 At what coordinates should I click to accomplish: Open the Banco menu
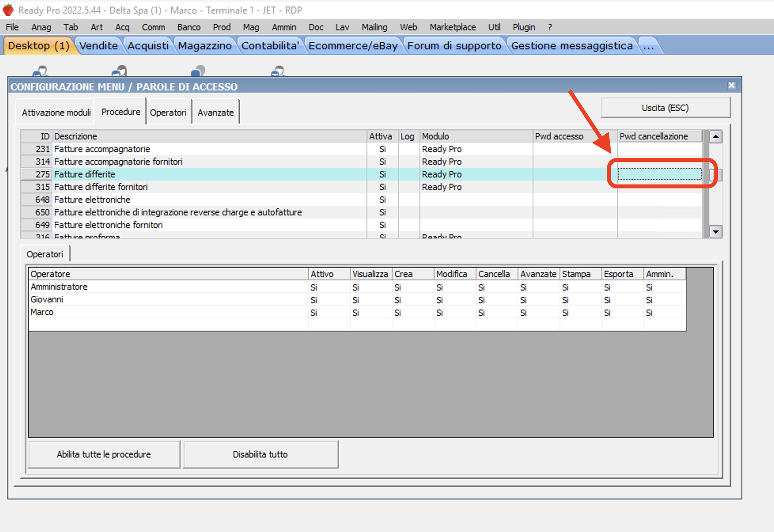[189, 27]
